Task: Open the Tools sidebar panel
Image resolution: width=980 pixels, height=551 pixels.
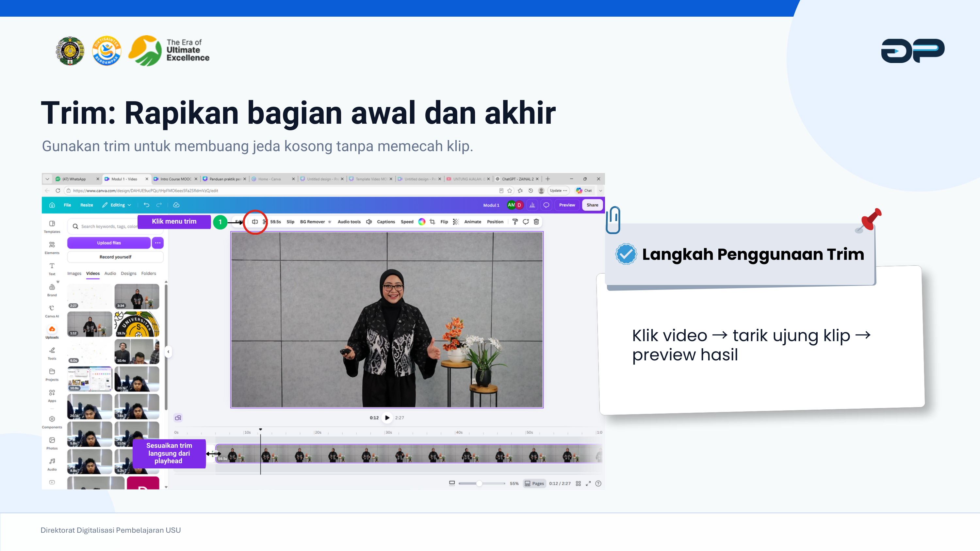Action: [52, 353]
